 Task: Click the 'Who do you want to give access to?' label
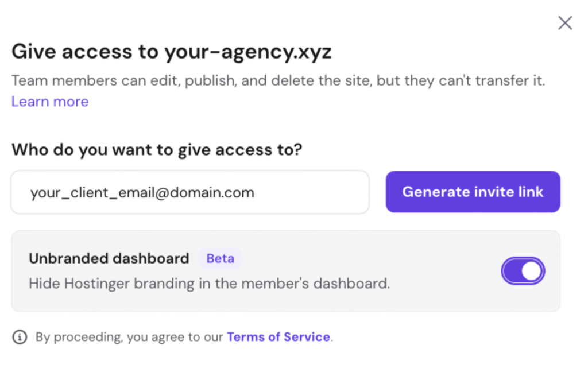(157, 150)
